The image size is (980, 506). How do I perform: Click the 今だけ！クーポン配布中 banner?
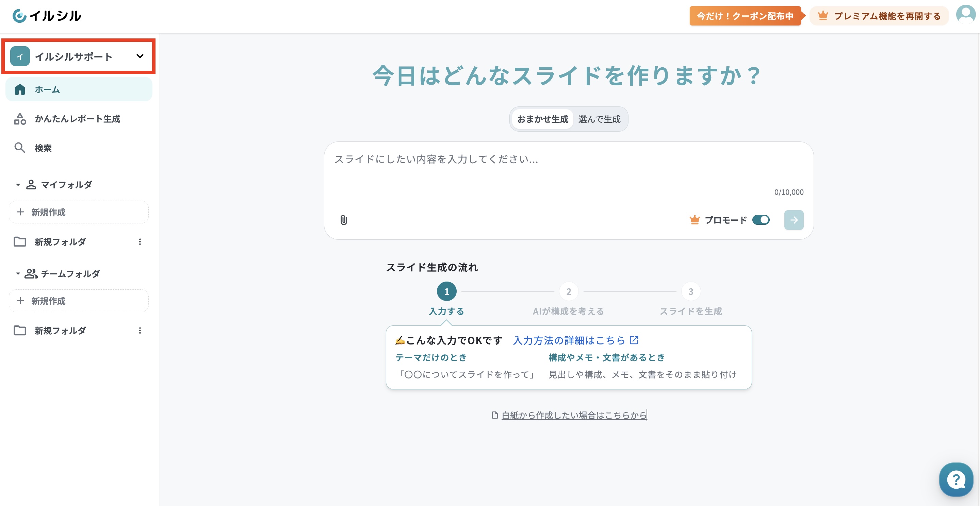coord(745,16)
